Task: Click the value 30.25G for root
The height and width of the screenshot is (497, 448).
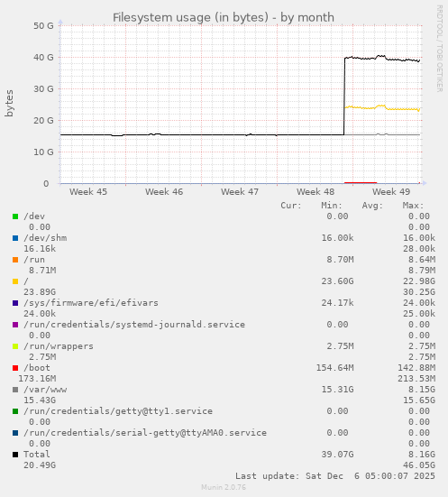Action: pos(419,292)
